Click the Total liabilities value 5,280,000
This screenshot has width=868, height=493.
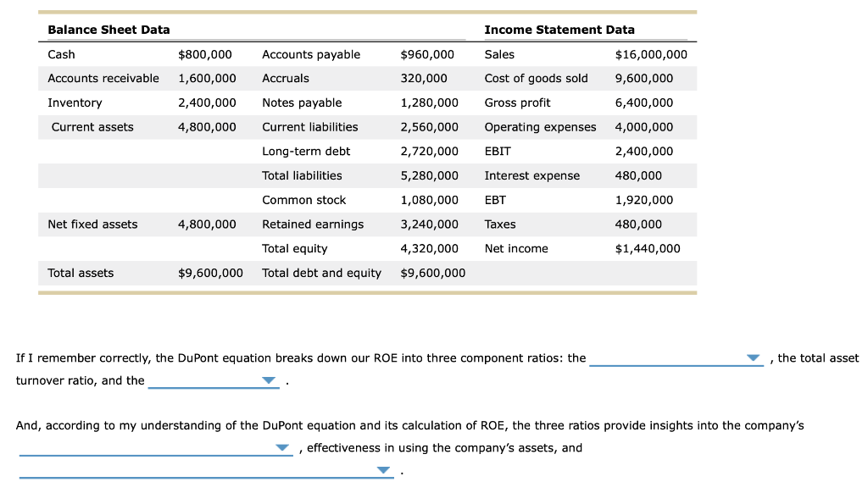click(430, 176)
